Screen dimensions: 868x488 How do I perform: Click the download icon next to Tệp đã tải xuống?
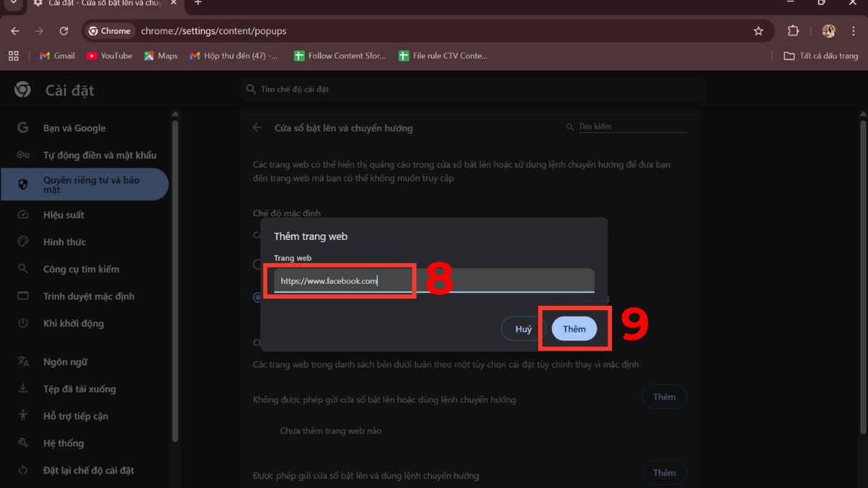pyautogui.click(x=22, y=388)
